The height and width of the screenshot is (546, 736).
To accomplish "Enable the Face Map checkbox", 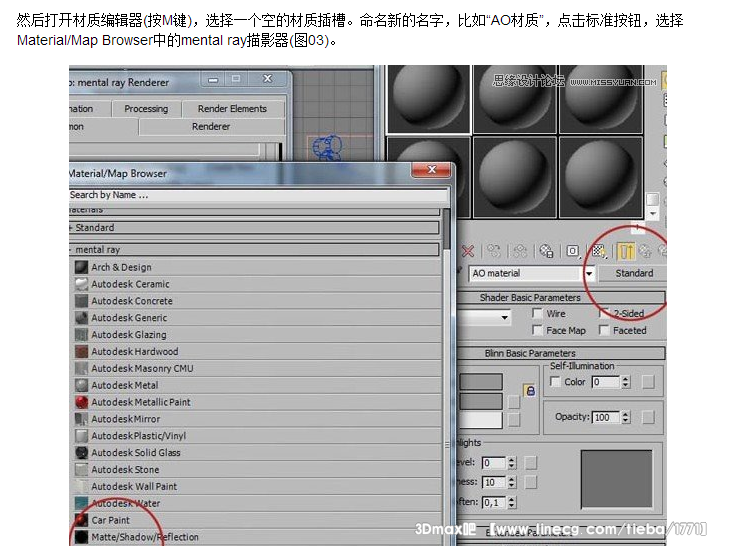I will tap(537, 330).
